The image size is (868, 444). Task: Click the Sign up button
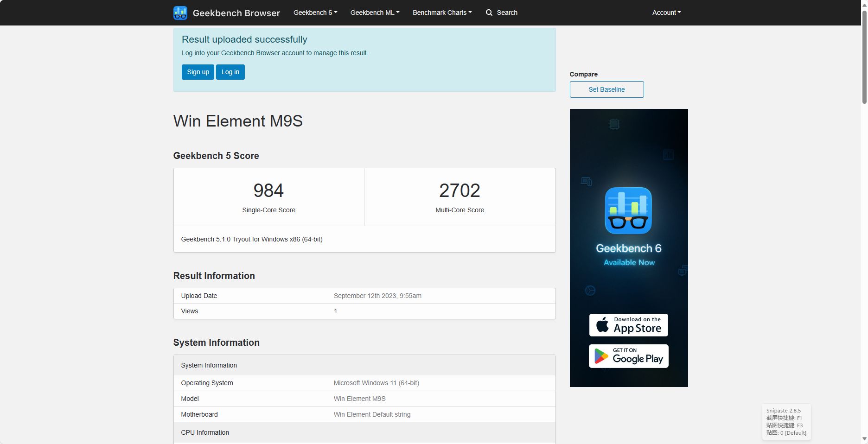click(198, 72)
